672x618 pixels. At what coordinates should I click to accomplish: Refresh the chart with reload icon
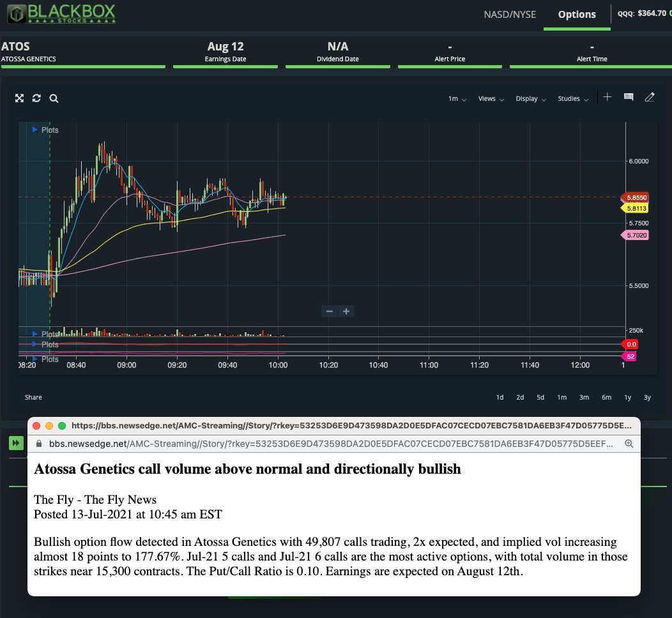point(36,98)
